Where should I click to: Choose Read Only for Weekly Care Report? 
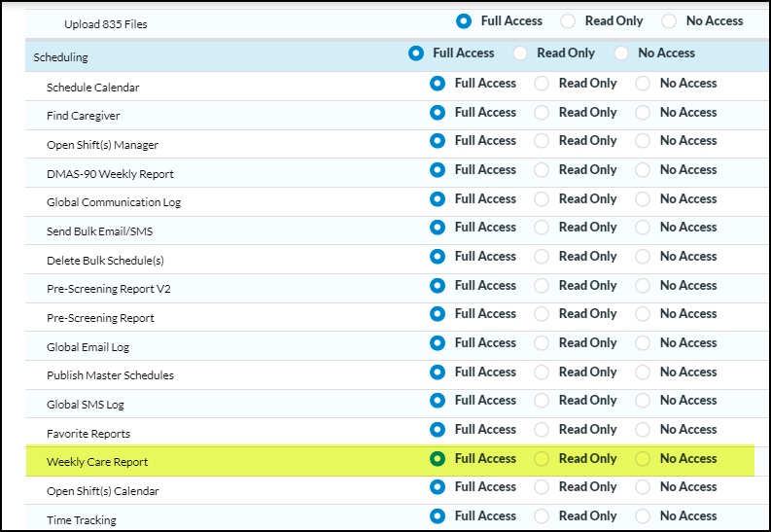(542, 459)
